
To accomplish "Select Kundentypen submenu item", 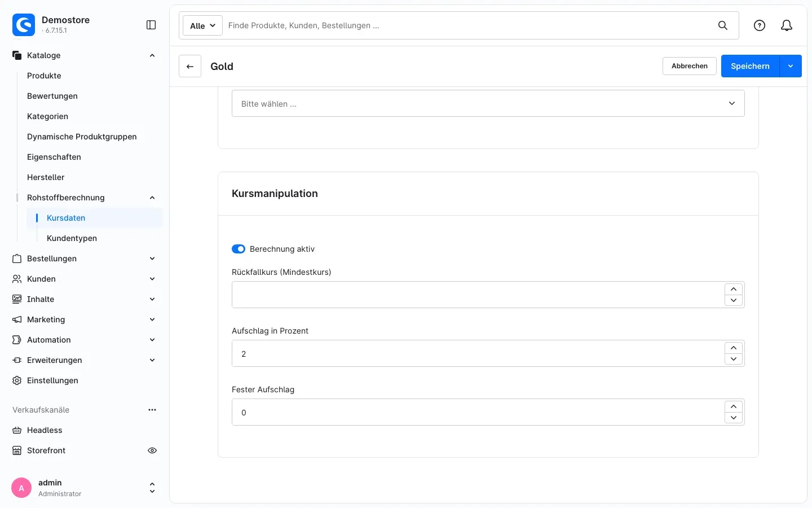I will (x=72, y=238).
